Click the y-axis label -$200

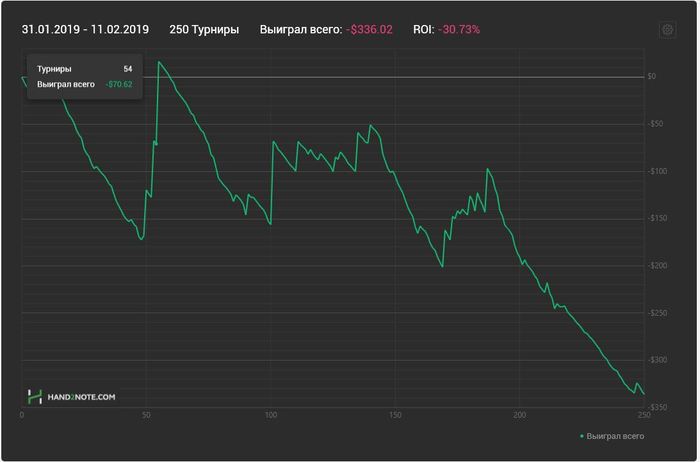tap(657, 266)
